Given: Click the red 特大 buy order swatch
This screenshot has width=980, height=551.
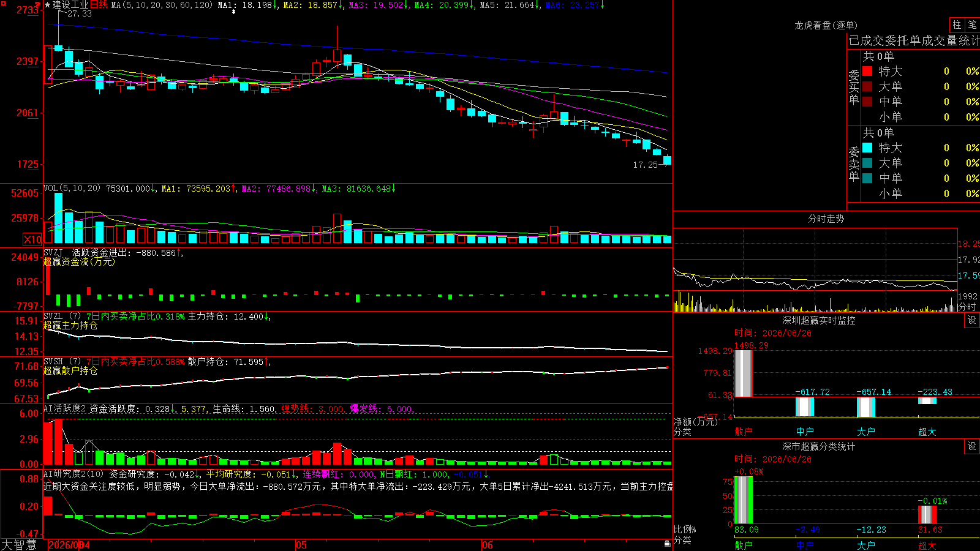Looking at the screenshot, I should pos(867,71).
